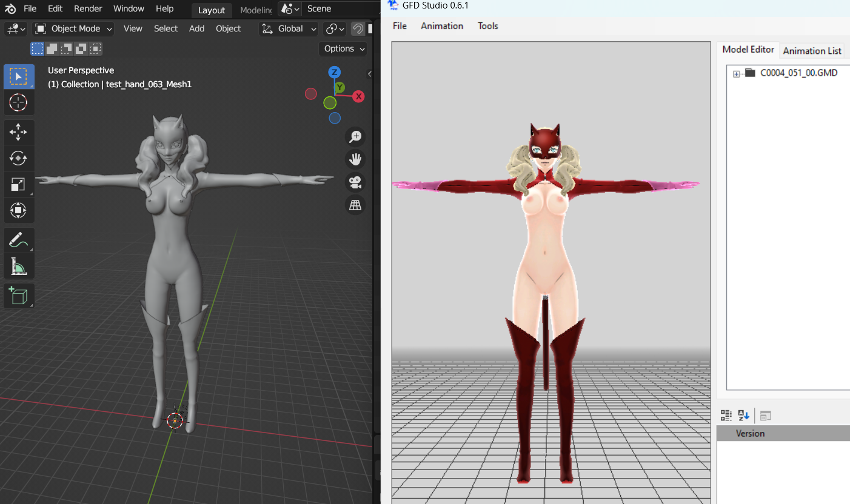Viewport: 850px width, 504px height.
Task: Open GFD Studio's File menu
Action: coord(400,26)
